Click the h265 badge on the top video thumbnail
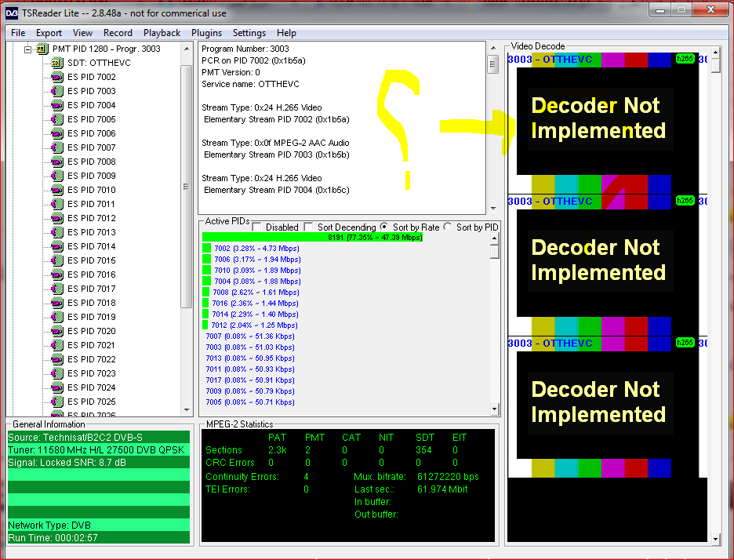This screenshot has height=560, width=734. [685, 60]
